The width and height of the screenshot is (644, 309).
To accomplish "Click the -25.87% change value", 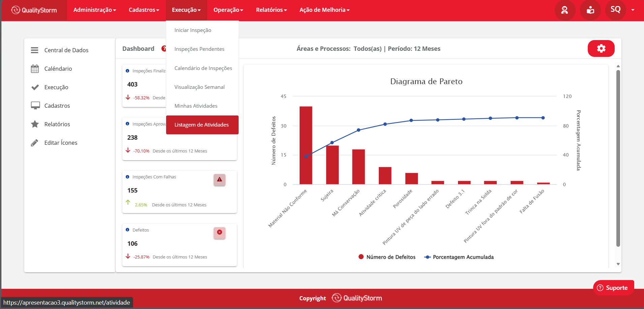I will pos(141,257).
